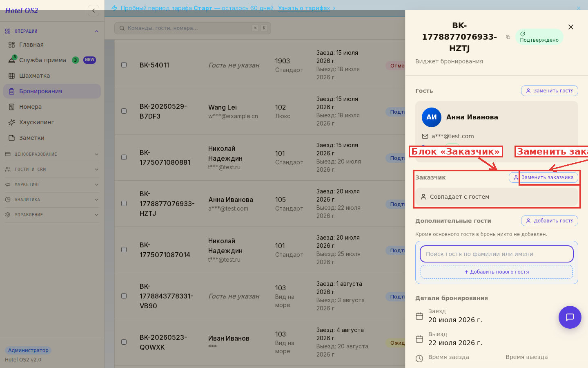This screenshot has width=588, height=368.
Task: Close the booking details panel
Action: tap(571, 27)
